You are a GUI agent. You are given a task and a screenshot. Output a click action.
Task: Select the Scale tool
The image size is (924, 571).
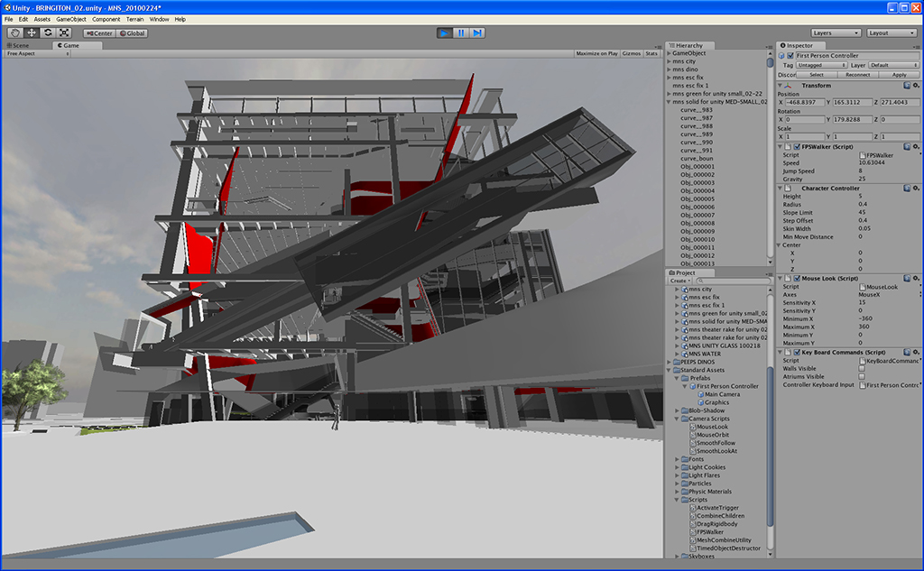point(64,33)
